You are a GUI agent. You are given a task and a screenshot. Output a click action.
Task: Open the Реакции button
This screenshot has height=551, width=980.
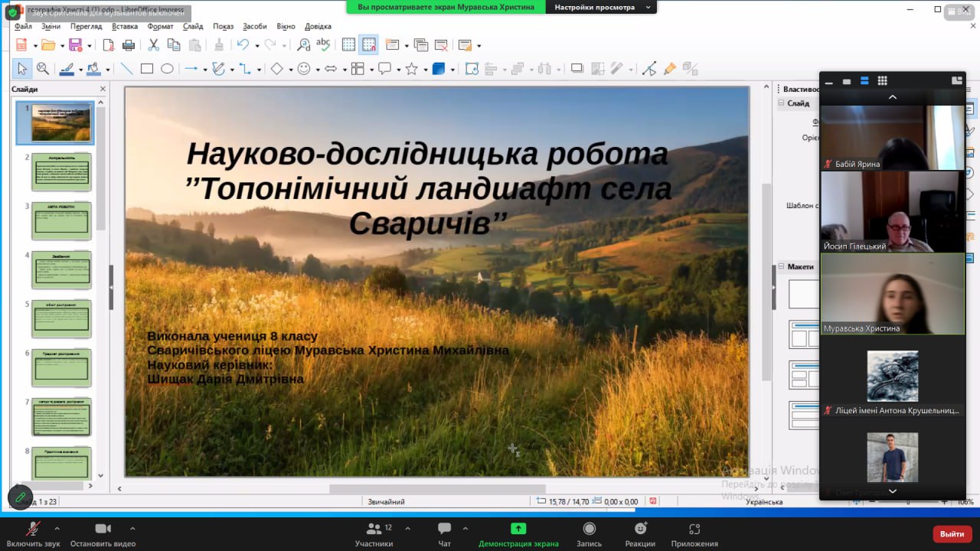640,533
